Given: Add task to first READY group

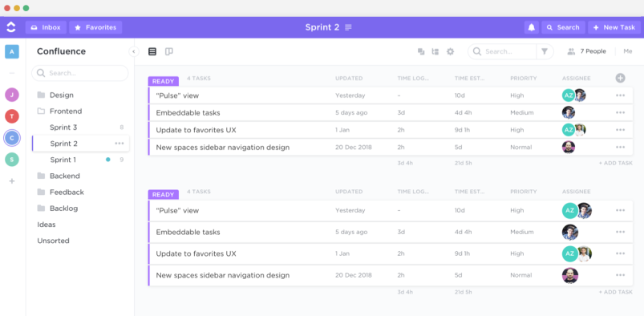Looking at the screenshot, I should pos(616,163).
